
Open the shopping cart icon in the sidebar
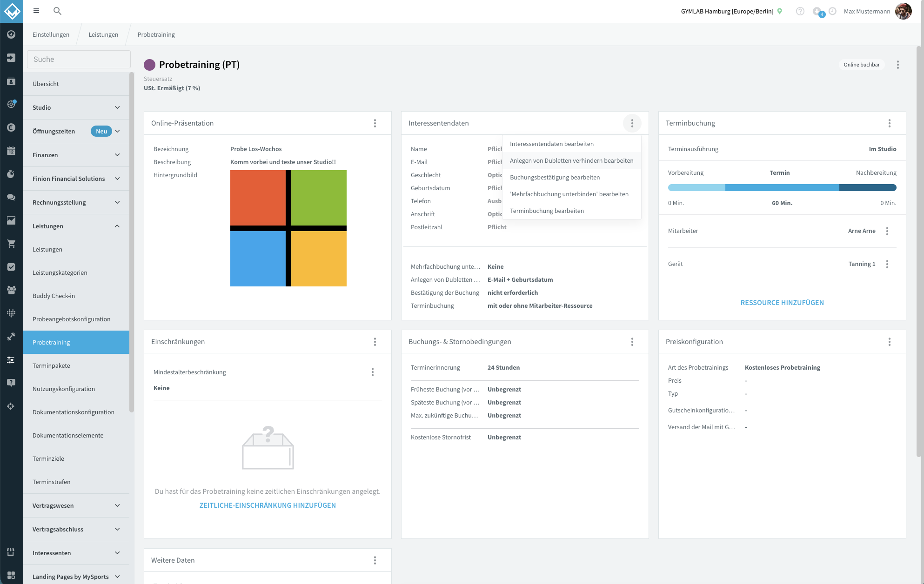pyautogui.click(x=11, y=244)
